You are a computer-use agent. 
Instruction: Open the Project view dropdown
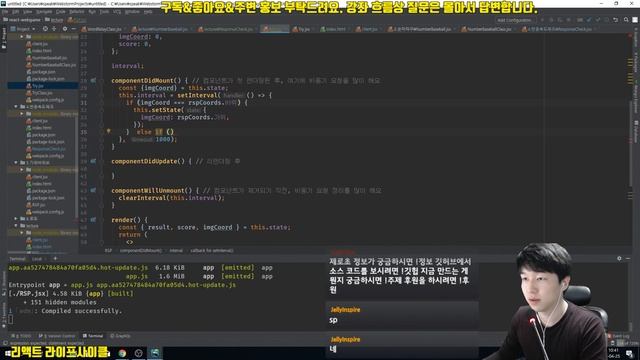tap(24, 29)
